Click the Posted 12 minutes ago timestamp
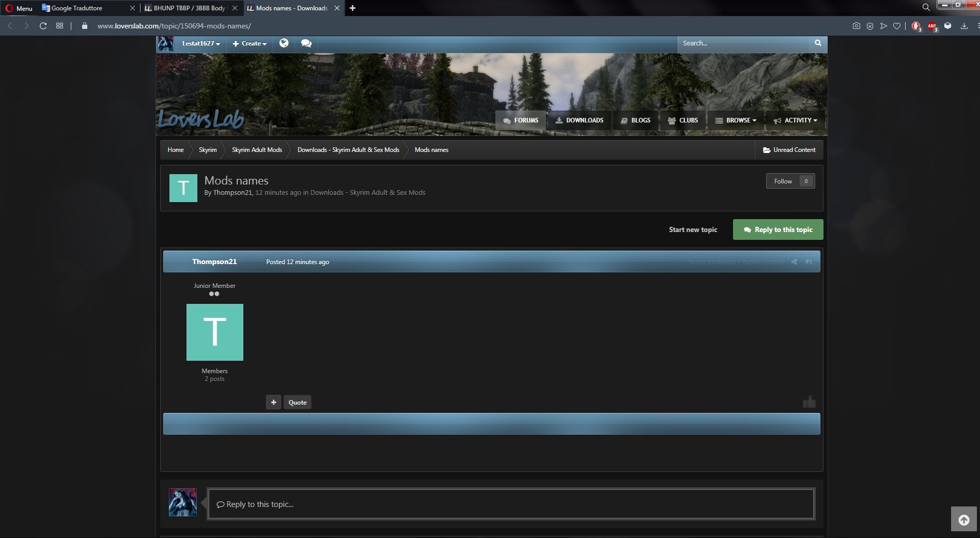The image size is (980, 538). (x=298, y=262)
